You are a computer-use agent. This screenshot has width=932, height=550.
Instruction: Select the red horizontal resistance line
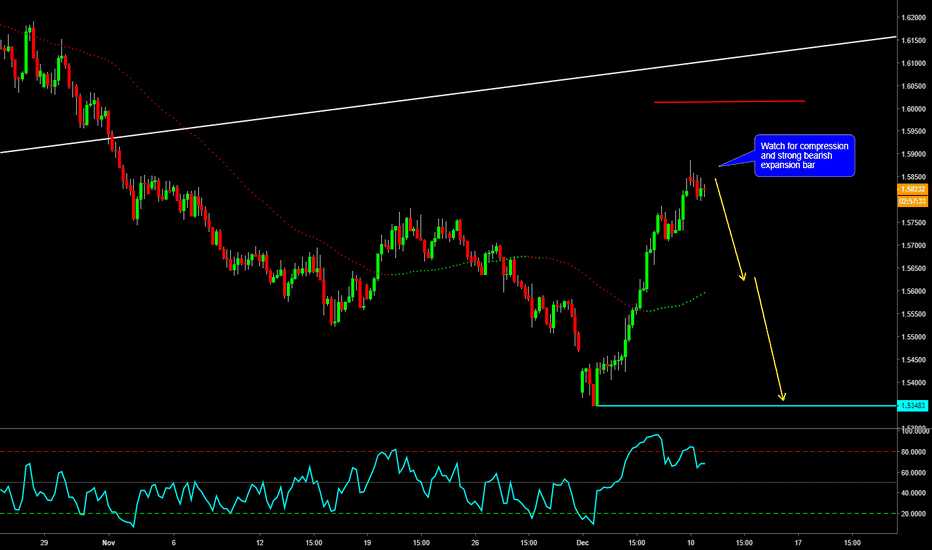[729, 102]
